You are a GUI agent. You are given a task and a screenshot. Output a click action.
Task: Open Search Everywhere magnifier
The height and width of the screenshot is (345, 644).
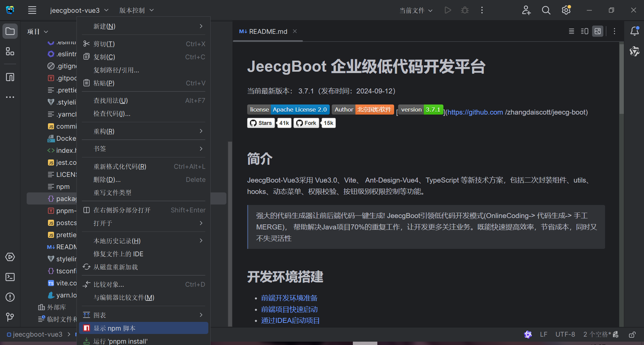(546, 10)
